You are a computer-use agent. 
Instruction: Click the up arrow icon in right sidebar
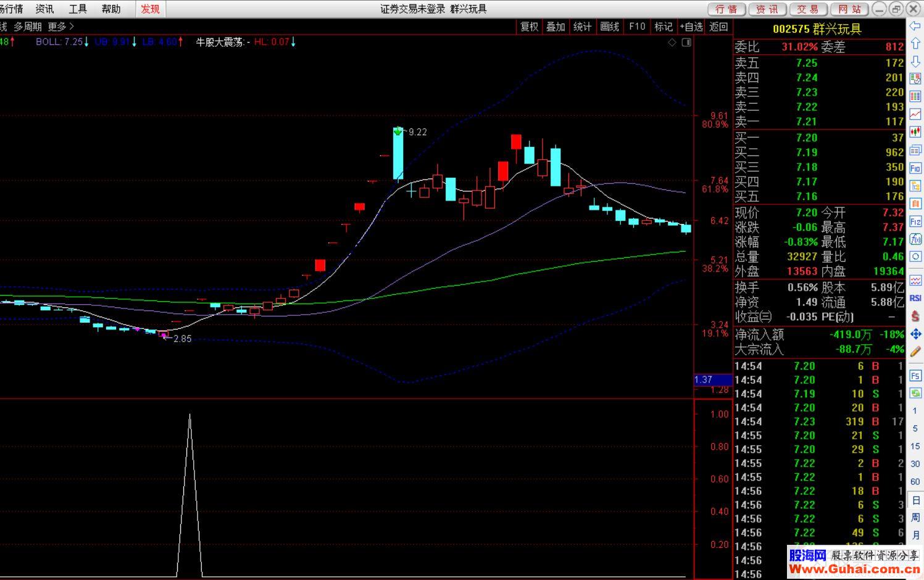pyautogui.click(x=915, y=44)
